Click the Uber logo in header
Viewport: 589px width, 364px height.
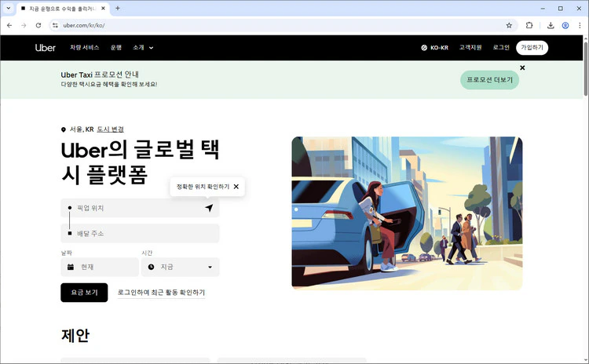click(x=46, y=48)
